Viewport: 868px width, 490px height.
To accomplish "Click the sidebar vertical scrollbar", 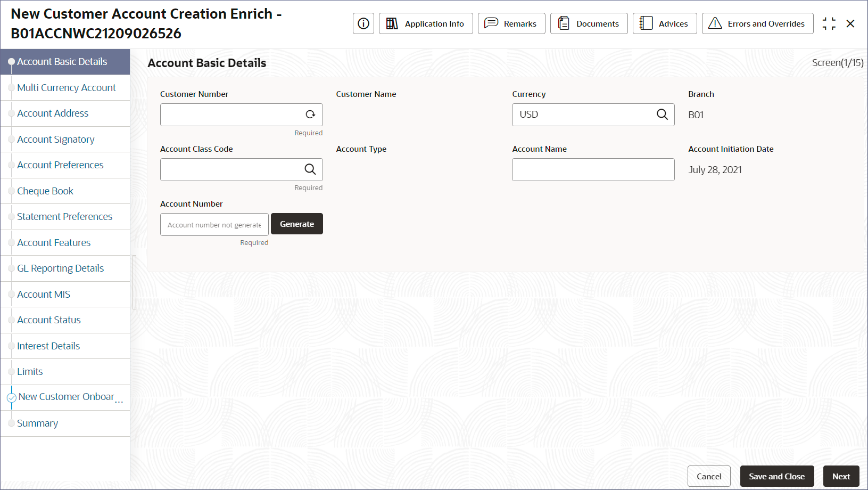I will click(x=135, y=282).
